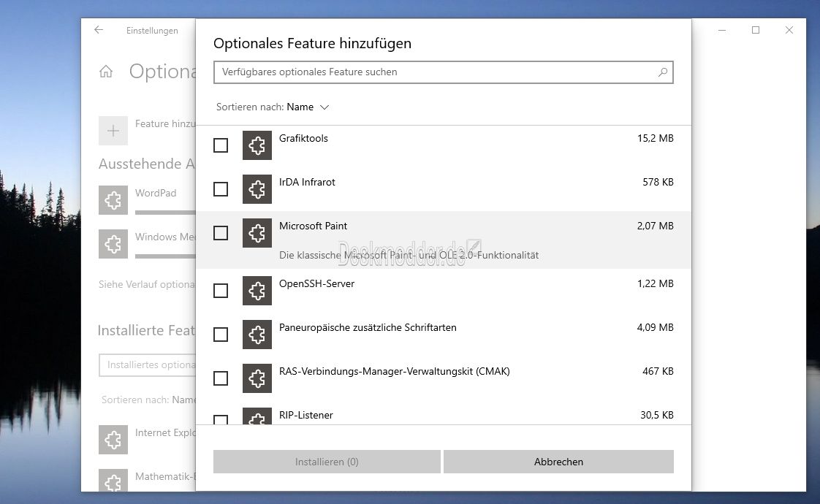
Task: Check Paneuropäische zusätzliche Schriftarten checkbox
Action: click(221, 335)
